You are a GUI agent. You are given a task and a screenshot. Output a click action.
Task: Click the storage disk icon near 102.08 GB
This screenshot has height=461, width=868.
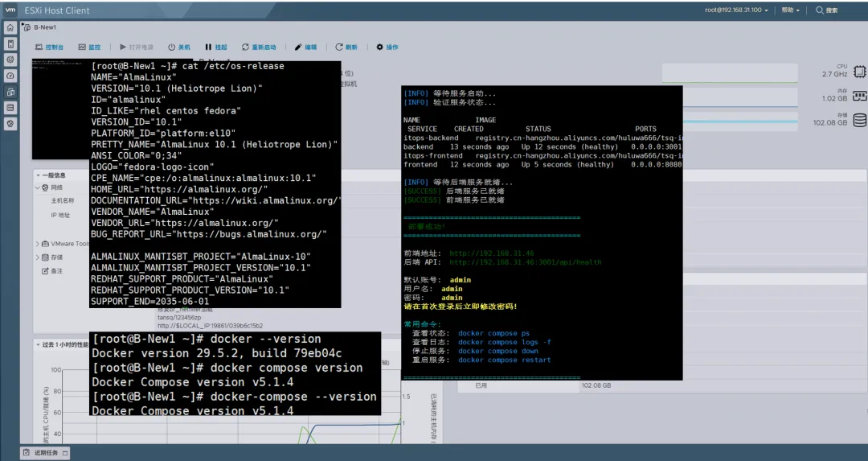(859, 120)
